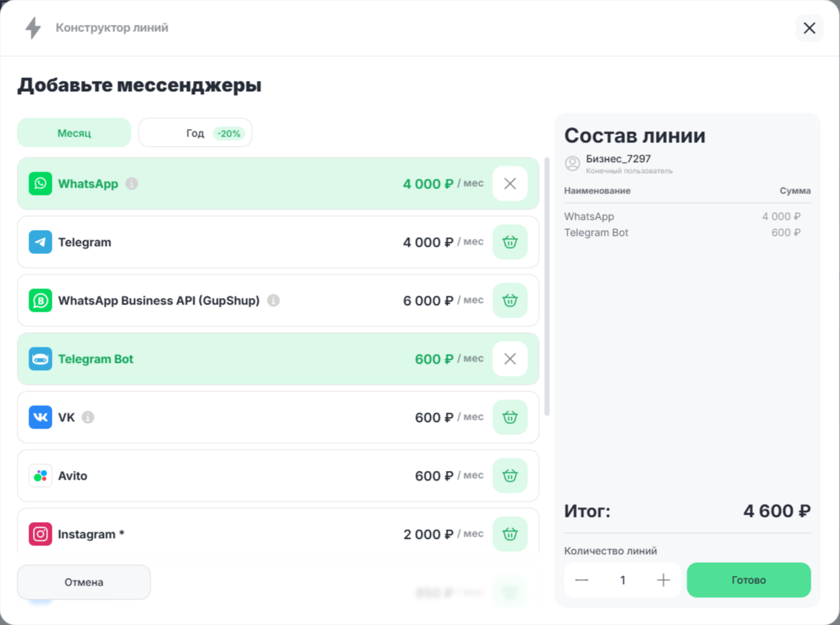Click the line quantity number field
The image size is (840, 625).
pyautogui.click(x=622, y=580)
